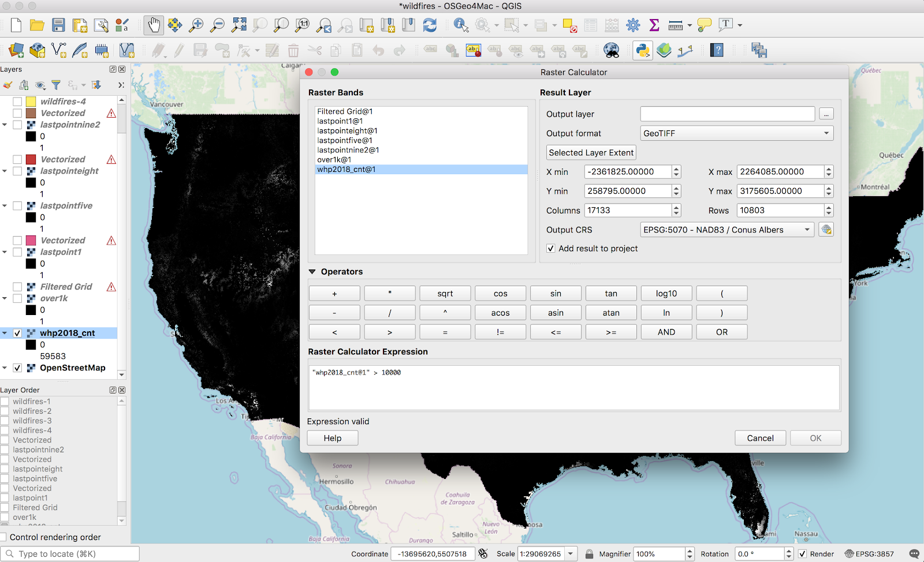Click the Save Project floppy icon
924x562 pixels.
[58, 25]
